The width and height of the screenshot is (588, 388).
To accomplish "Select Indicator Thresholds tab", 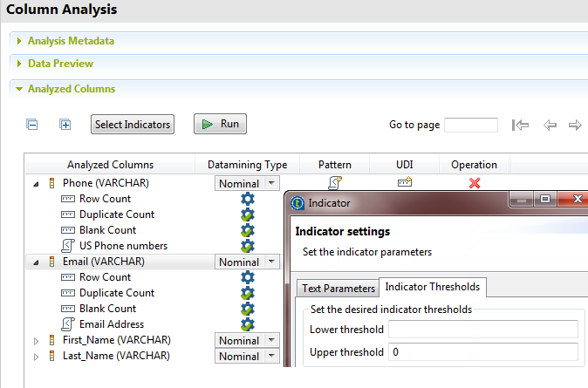I will [433, 287].
